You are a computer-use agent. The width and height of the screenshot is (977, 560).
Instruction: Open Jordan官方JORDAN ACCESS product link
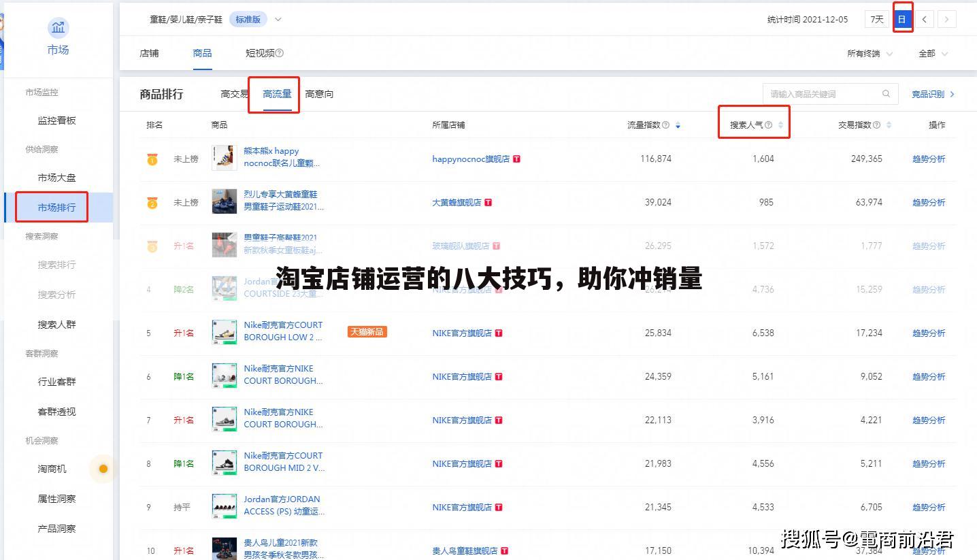[284, 506]
